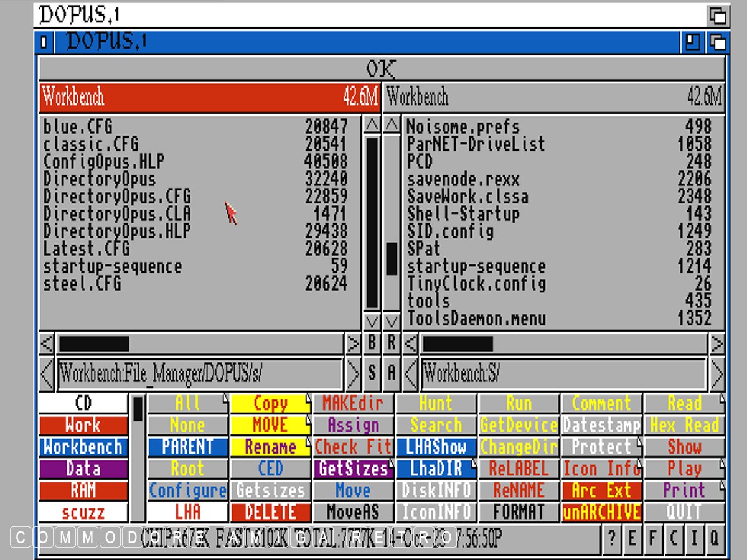The image size is (747, 560).
Task: Select the startup-sequence file in left pane
Action: coord(113,267)
